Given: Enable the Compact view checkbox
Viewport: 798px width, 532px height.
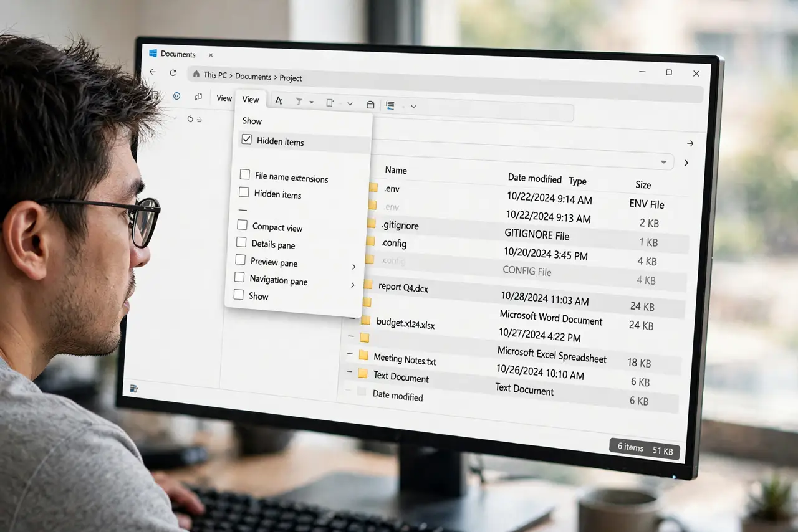Looking at the screenshot, I should 242,225.
